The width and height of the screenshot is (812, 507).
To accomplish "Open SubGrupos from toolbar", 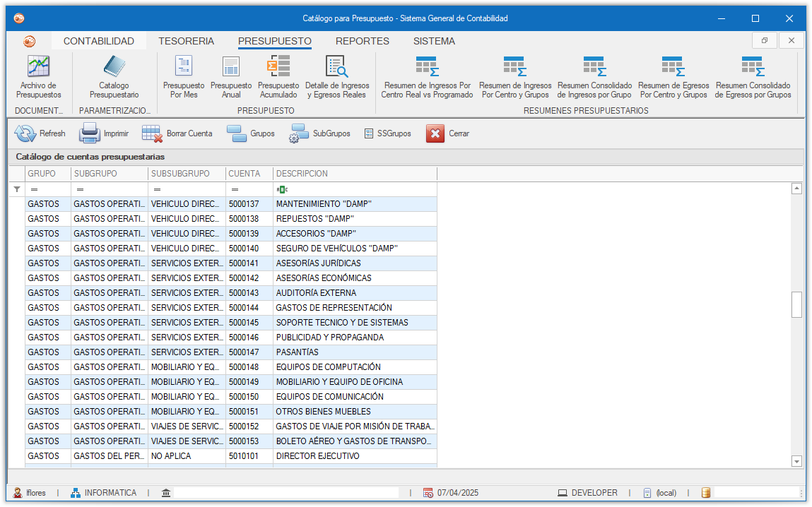I will (x=320, y=133).
